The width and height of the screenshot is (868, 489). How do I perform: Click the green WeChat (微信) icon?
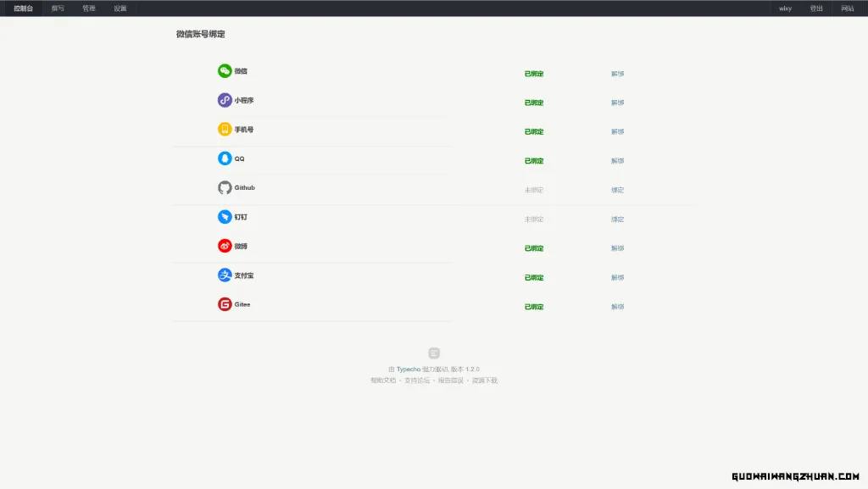224,71
